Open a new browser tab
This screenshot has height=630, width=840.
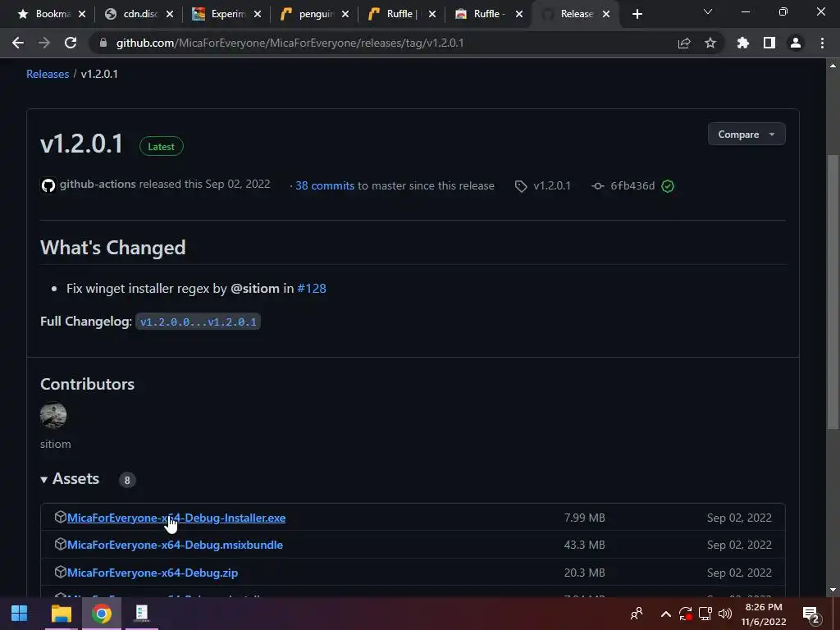coord(637,14)
